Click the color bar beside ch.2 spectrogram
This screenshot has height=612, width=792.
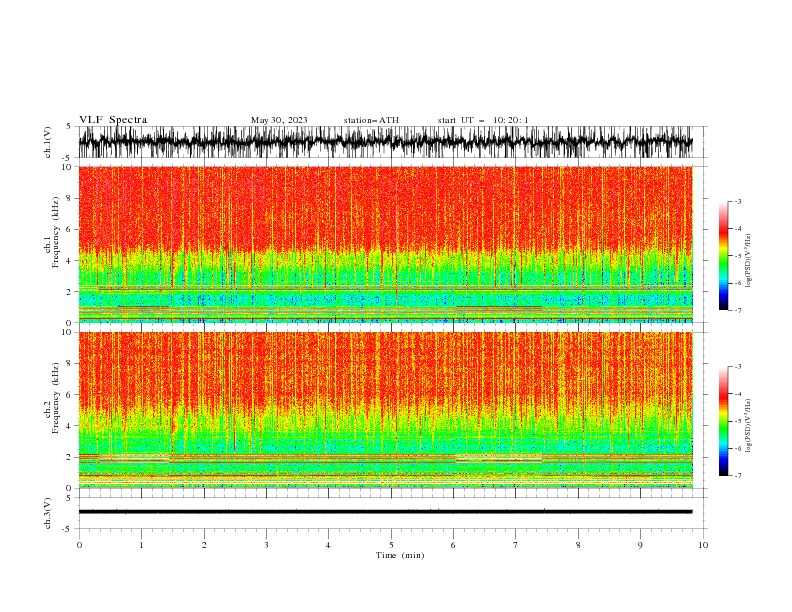pyautogui.click(x=723, y=421)
